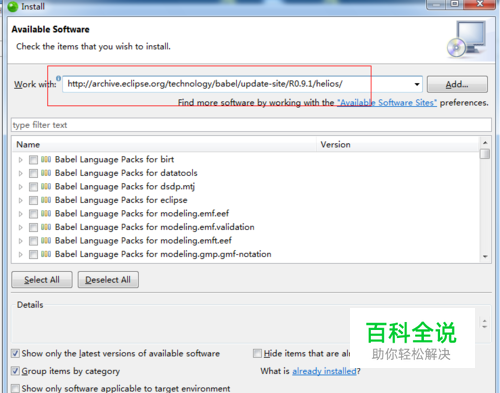
Task: Open the Work with site dropdown arrow
Action: pyautogui.click(x=417, y=84)
